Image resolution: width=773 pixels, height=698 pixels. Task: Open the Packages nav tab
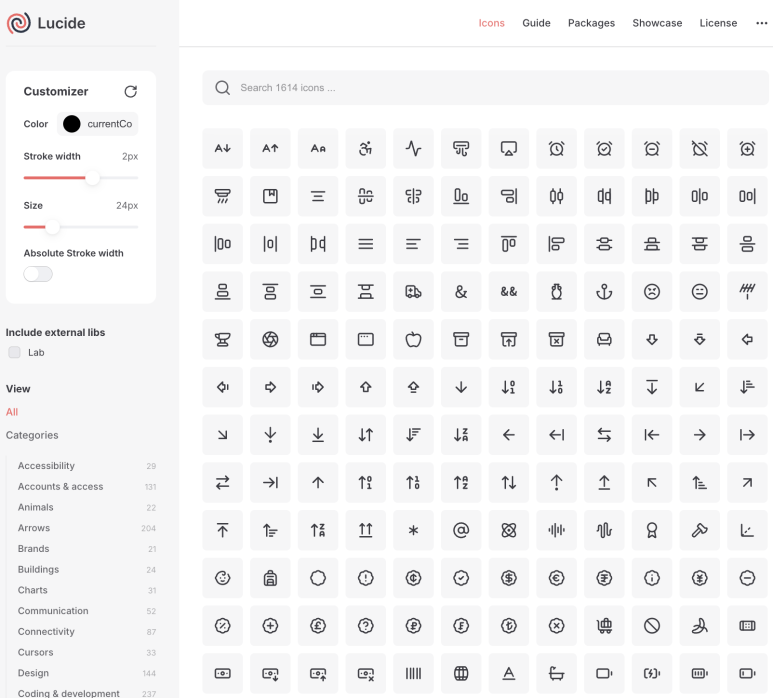pos(591,23)
